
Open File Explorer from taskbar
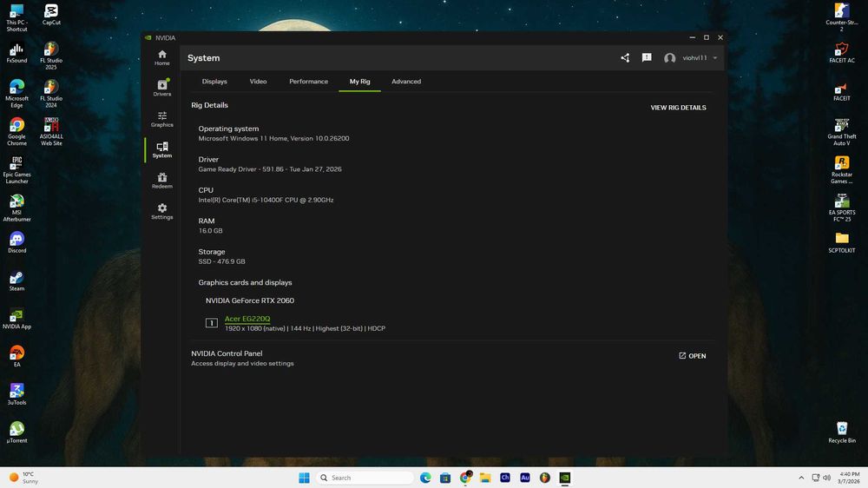(485, 478)
